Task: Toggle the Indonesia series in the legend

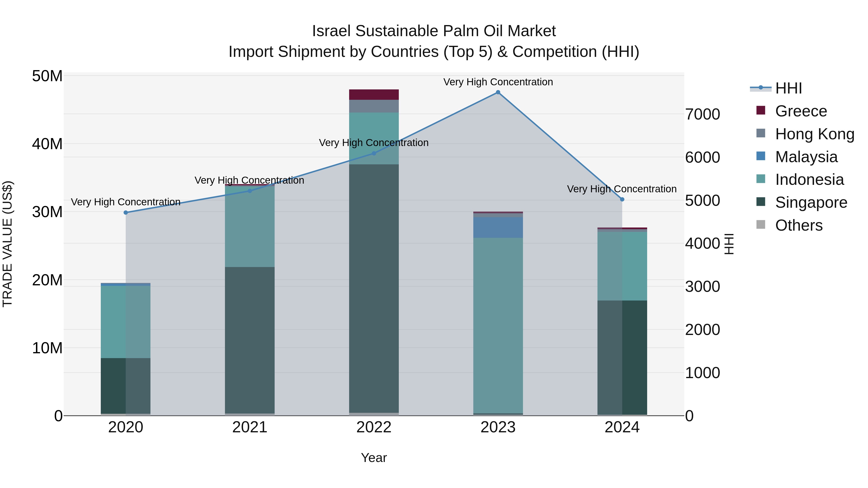Action: click(800, 180)
